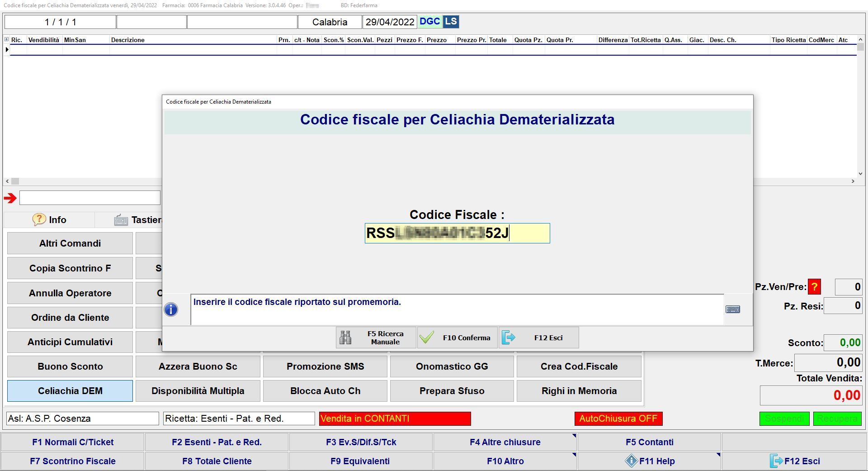
Task: Click the blue info icon in dialog
Action: [x=171, y=309]
